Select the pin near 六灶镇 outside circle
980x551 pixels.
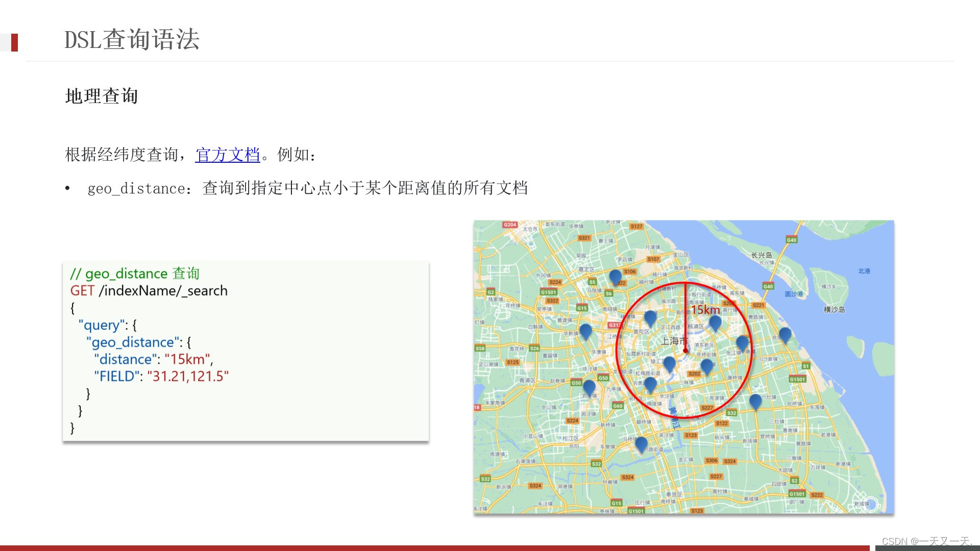click(755, 400)
